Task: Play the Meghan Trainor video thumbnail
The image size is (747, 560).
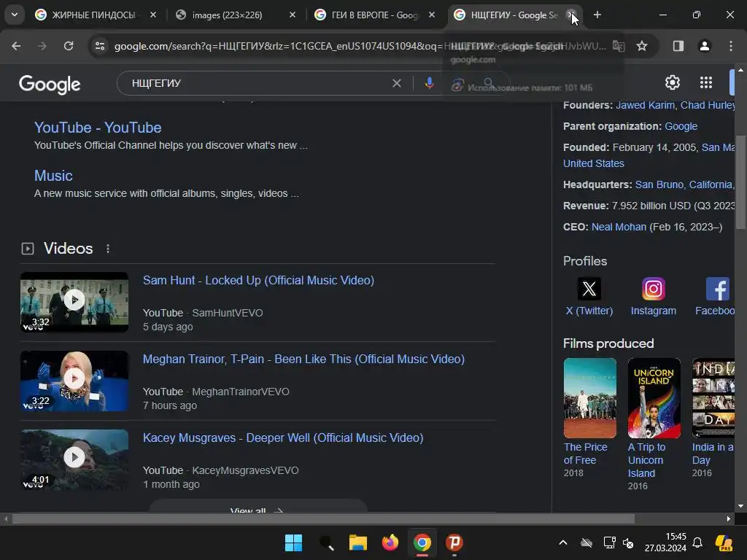Action: (x=74, y=381)
